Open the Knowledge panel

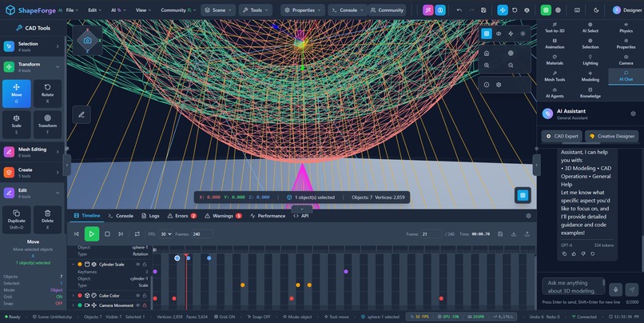[x=590, y=93]
